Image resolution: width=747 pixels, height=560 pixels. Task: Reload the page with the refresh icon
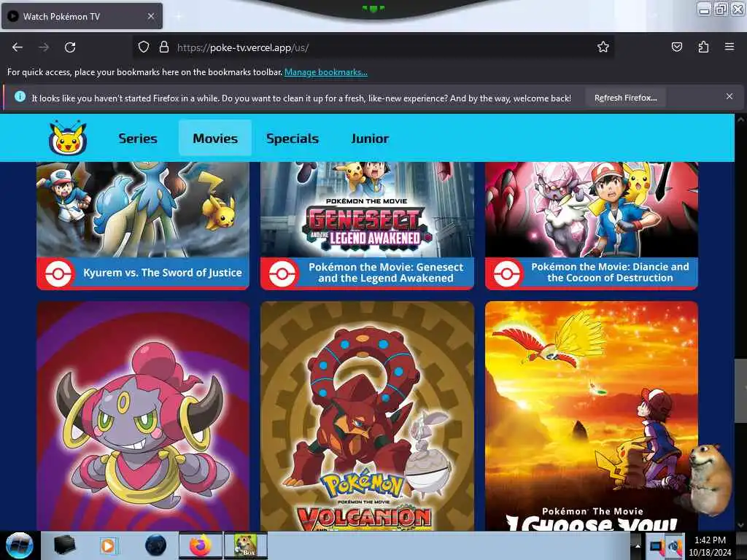pyautogui.click(x=70, y=47)
